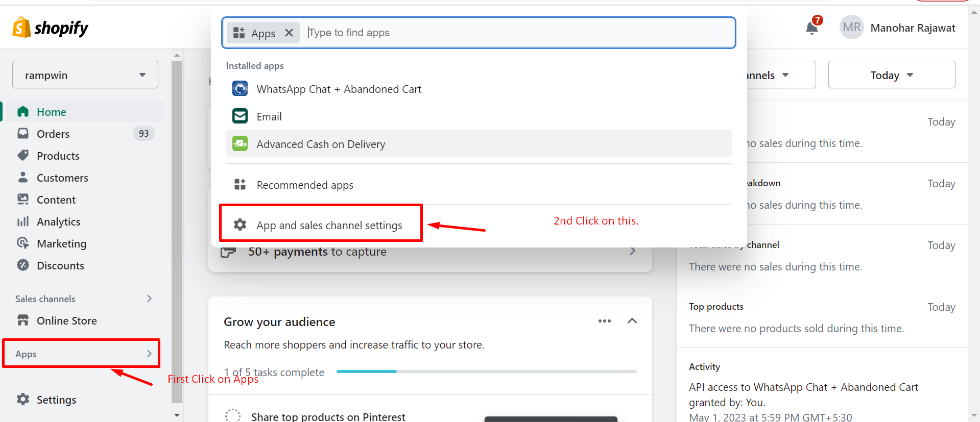Open App and sales channel settings
This screenshot has width=980, height=422.
pyautogui.click(x=329, y=226)
